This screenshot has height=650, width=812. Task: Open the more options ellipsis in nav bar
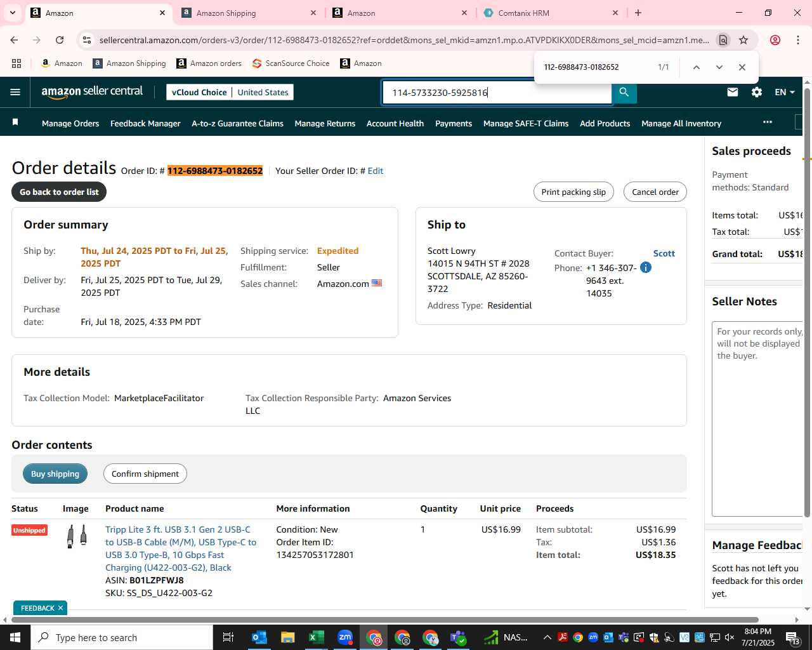point(768,122)
